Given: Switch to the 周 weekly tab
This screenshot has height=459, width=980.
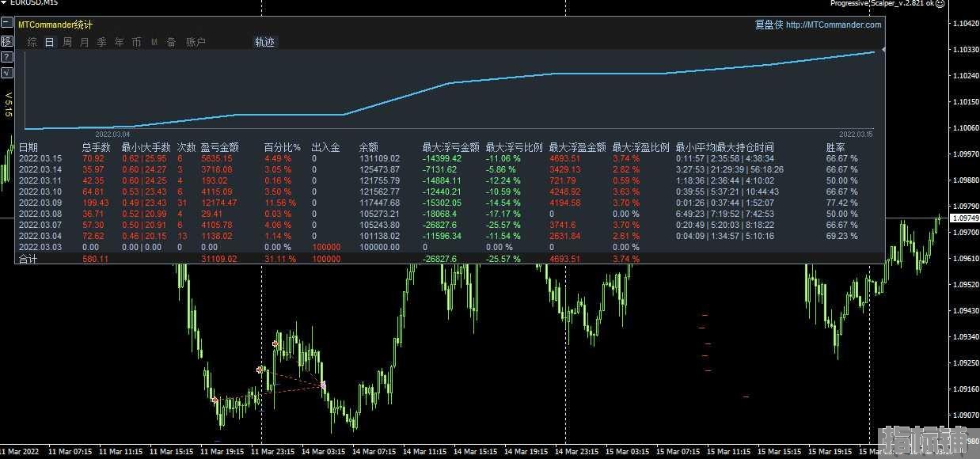Looking at the screenshot, I should (67, 42).
